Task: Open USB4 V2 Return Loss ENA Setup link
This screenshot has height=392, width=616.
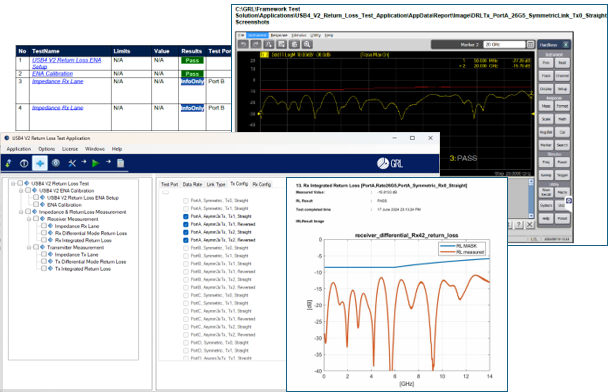Action: pyautogui.click(x=66, y=63)
